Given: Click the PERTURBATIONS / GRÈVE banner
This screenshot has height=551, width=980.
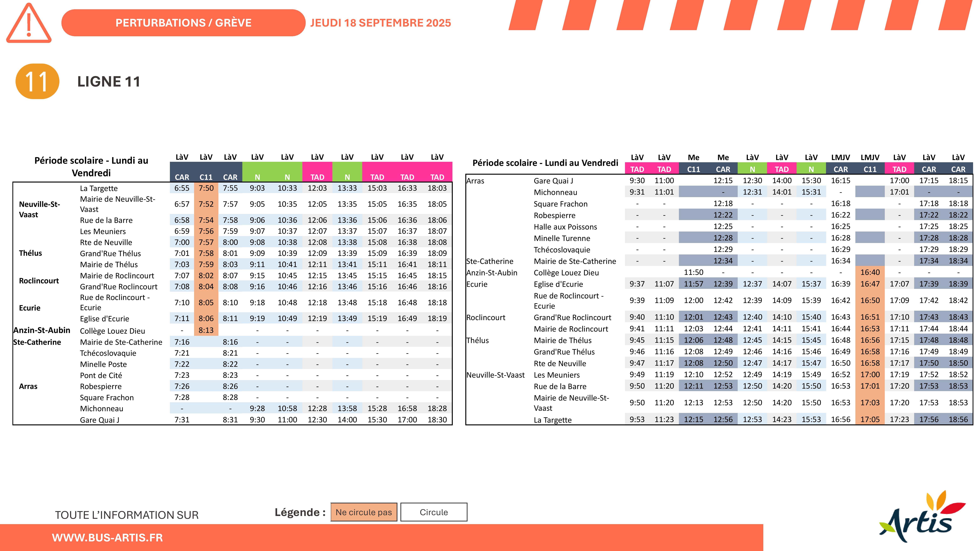Looking at the screenshot, I should [x=183, y=23].
